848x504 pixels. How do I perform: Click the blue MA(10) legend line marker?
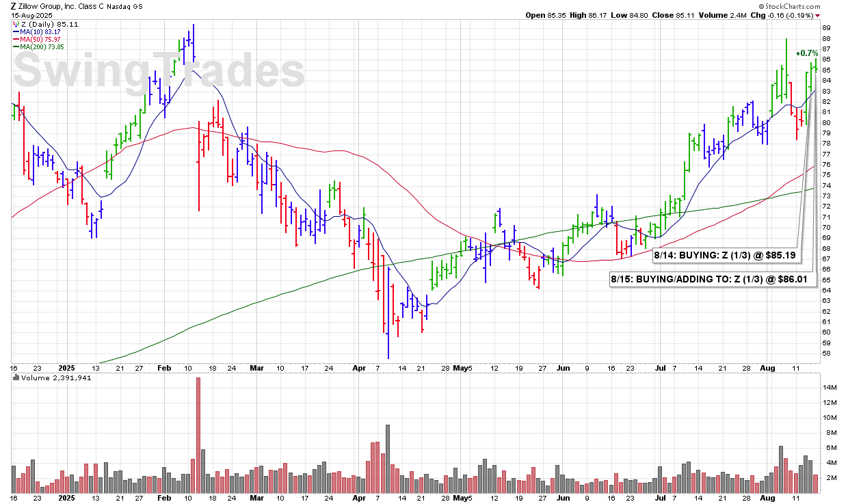pyautogui.click(x=15, y=31)
